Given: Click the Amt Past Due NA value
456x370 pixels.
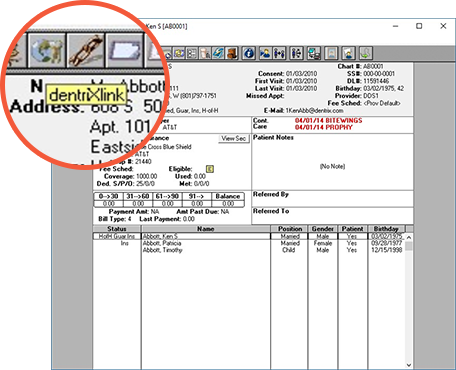Looking at the screenshot, I should point(225,212).
